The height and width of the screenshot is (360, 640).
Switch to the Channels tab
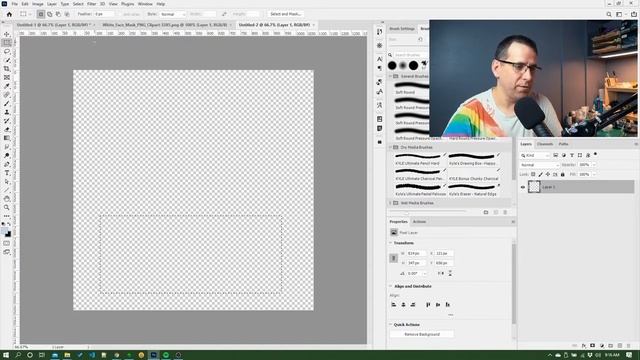544,144
